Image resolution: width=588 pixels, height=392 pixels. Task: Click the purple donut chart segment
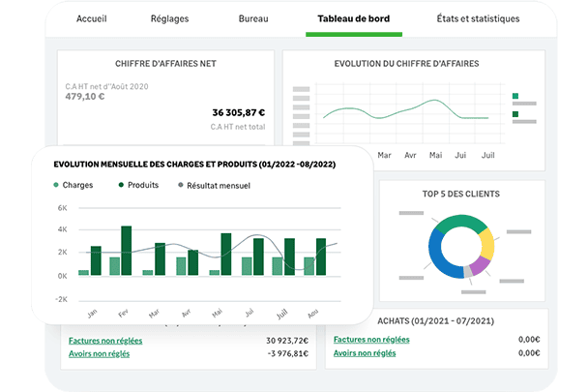coord(481,267)
